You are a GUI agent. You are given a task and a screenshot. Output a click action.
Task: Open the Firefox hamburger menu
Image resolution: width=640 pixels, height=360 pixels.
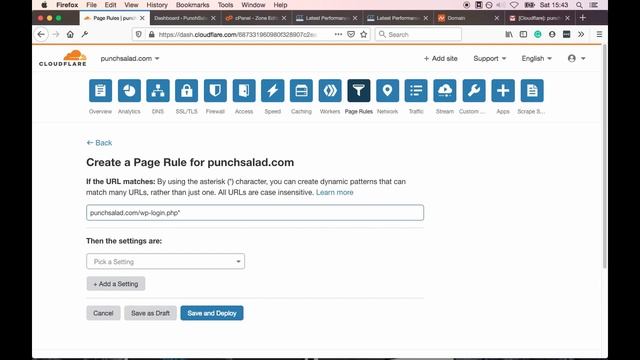(599, 34)
